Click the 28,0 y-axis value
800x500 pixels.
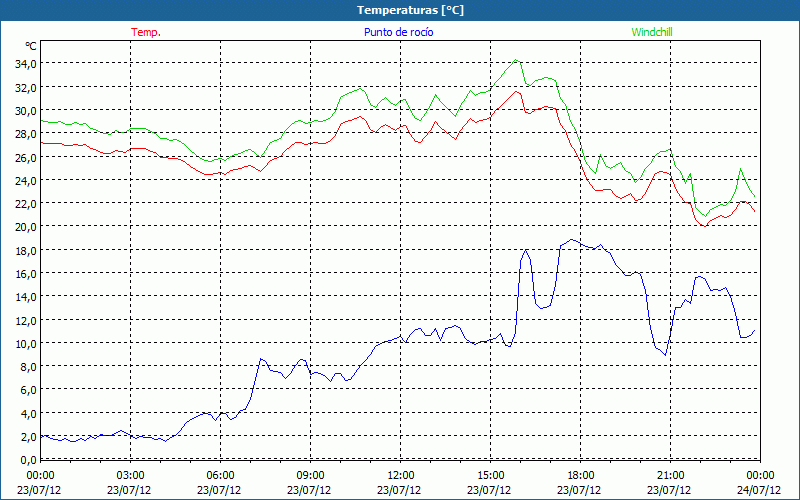(27, 134)
